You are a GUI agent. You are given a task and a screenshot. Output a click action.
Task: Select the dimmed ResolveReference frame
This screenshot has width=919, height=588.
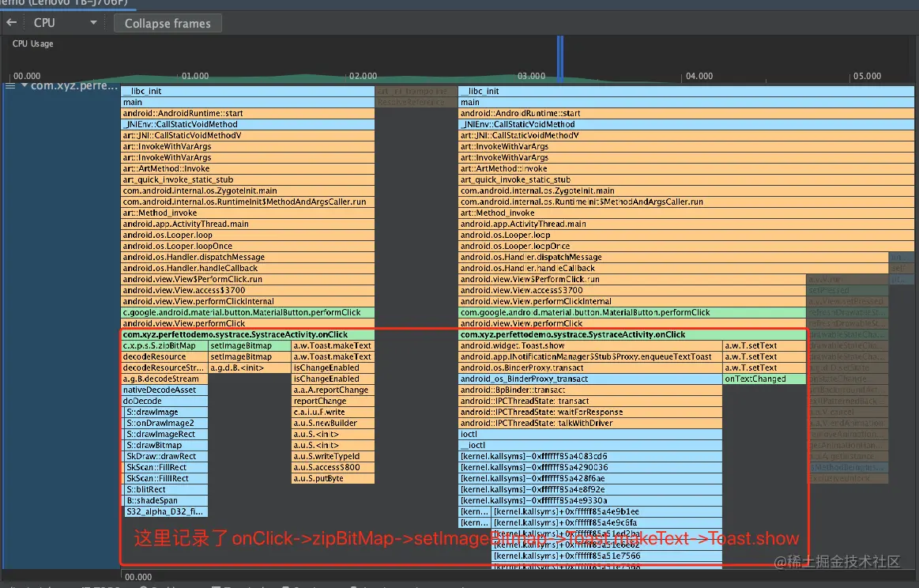pyautogui.click(x=416, y=103)
